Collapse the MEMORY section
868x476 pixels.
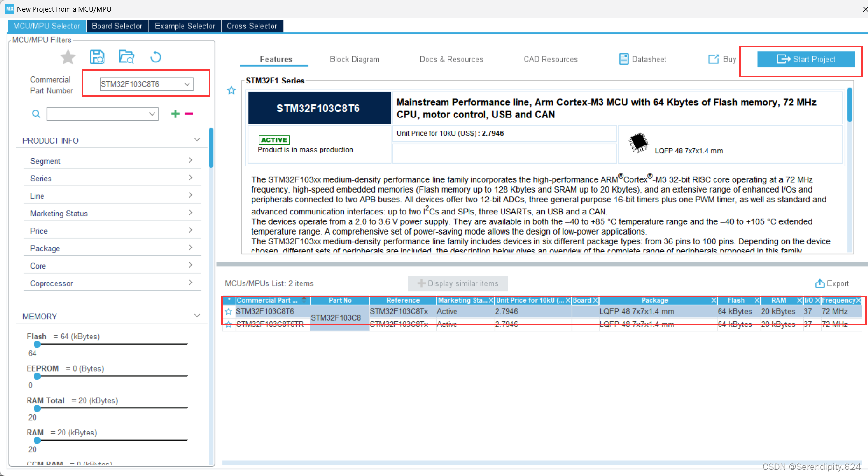197,316
